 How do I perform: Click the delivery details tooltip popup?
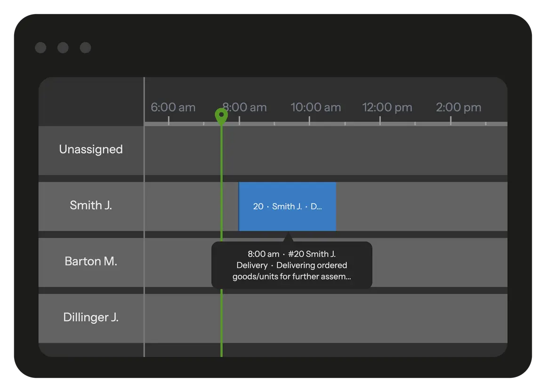pos(292,265)
